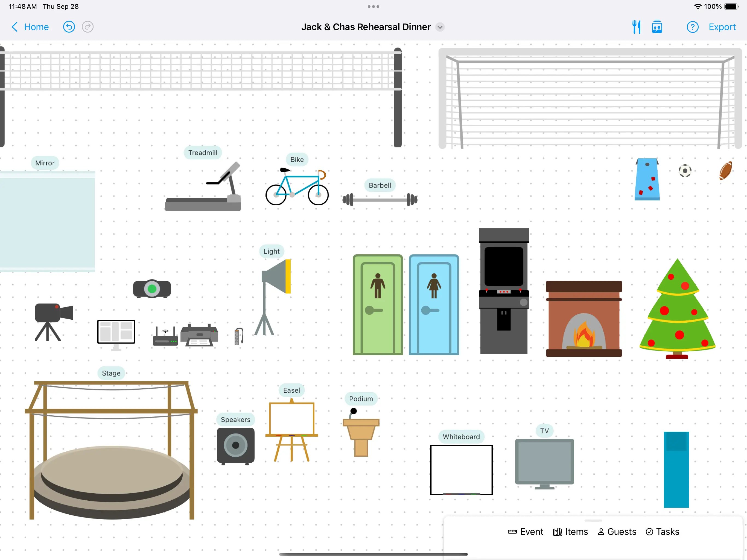
Task: Select the cutlery/dining settings icon
Action: point(635,27)
